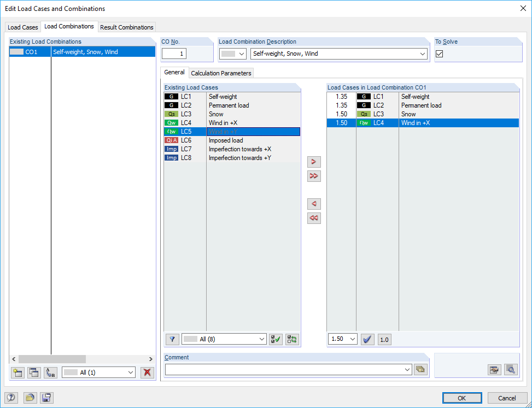The height and width of the screenshot is (408, 532).
Task: Switch to the Load Cases tab
Action: (23, 27)
